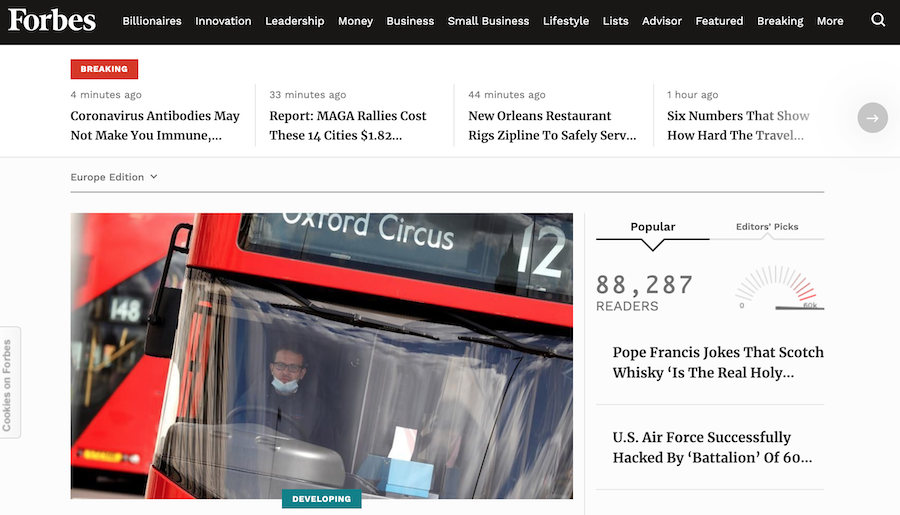Click the red BREAKING label
This screenshot has height=515, width=900.
104,69
